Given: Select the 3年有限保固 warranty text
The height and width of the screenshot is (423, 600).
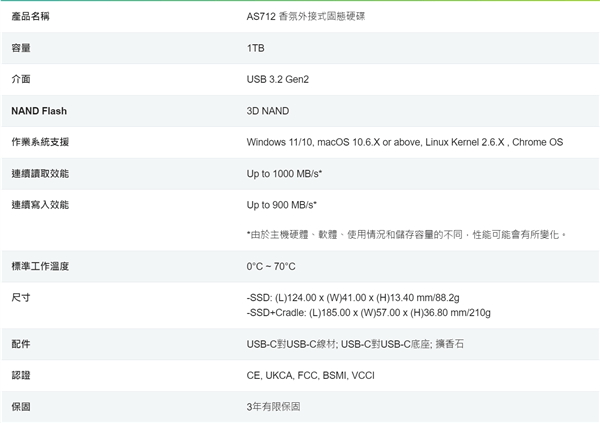Looking at the screenshot, I should pyautogui.click(x=273, y=407).
